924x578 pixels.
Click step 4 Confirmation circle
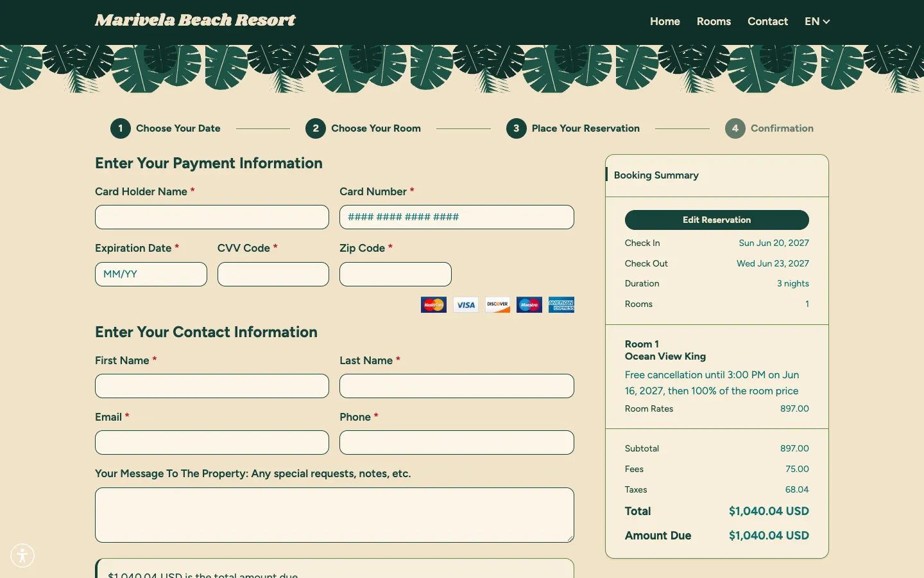[735, 128]
